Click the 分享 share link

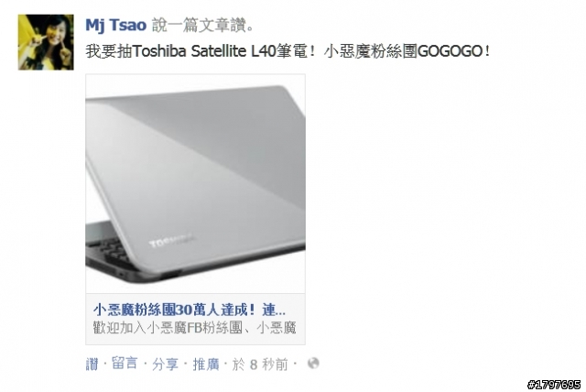pos(165,364)
